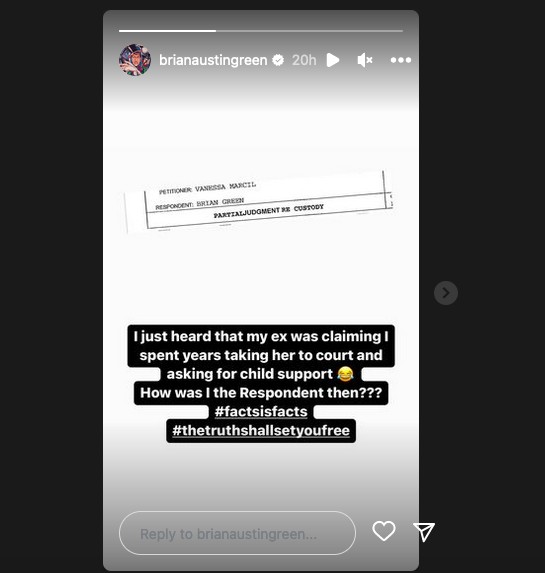Viewport: 545px width, 573px height.
Task: Open the three-dot more options menu
Action: point(401,60)
